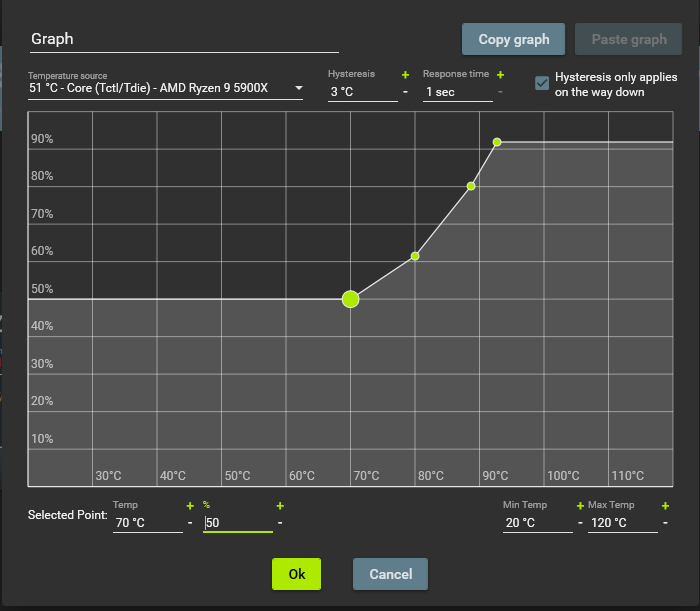Increase selected point Temp with plus

click(x=190, y=506)
